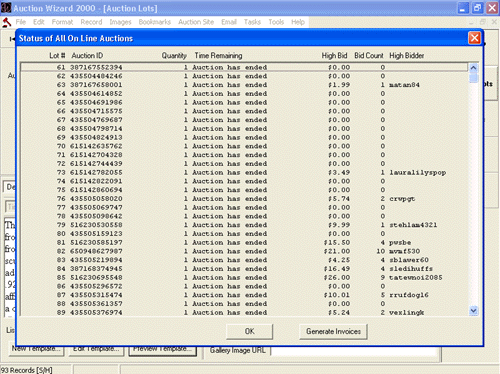Open the Email menu
Viewport: 500px width, 374px height.
click(229, 22)
